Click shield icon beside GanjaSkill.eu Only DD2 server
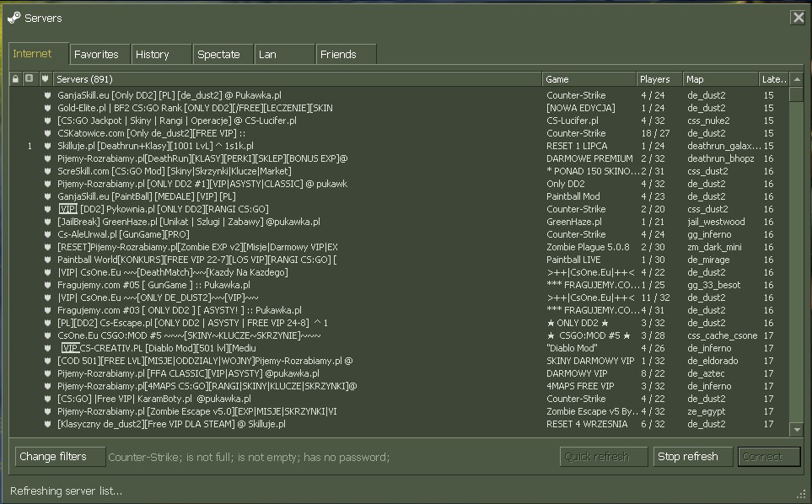 (48, 95)
